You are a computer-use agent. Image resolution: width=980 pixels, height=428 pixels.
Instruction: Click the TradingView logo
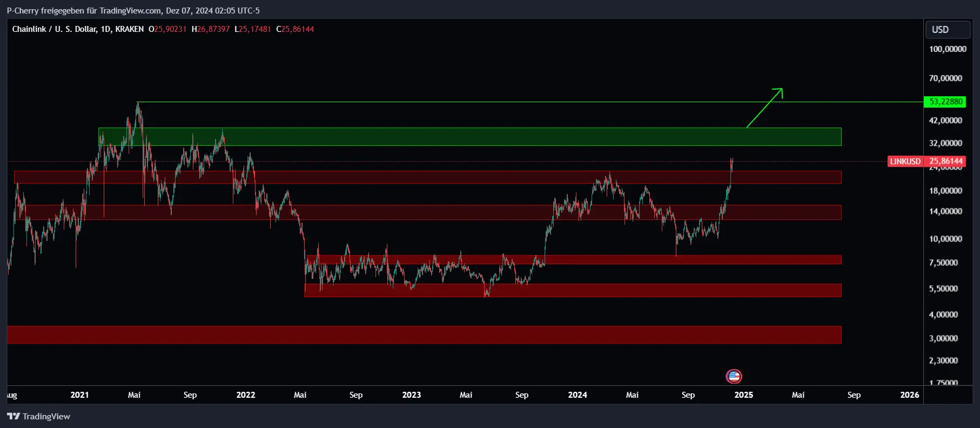tap(39, 416)
